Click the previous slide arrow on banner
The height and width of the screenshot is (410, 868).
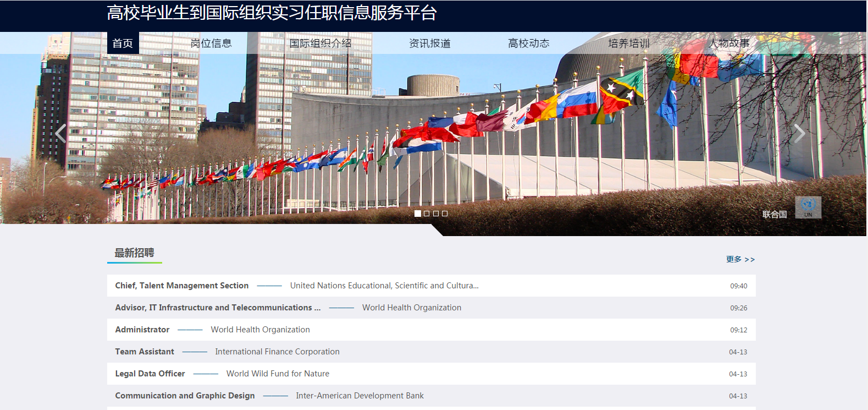coord(60,133)
